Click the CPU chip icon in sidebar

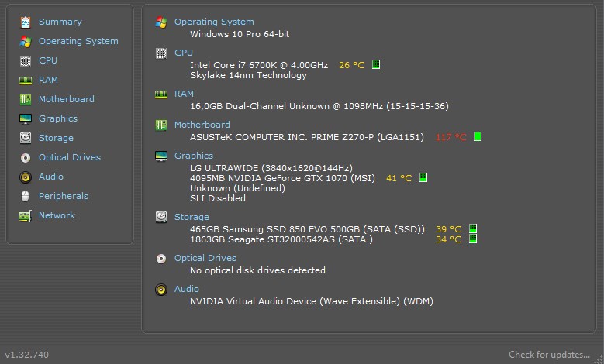tap(26, 60)
